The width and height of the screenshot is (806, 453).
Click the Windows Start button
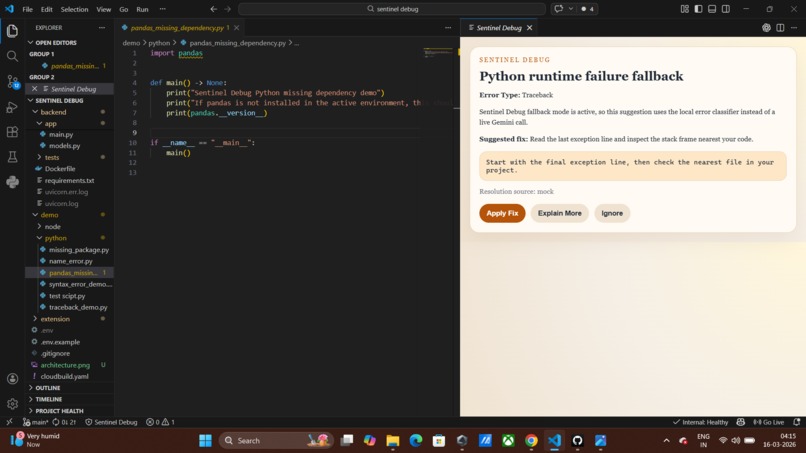205,441
